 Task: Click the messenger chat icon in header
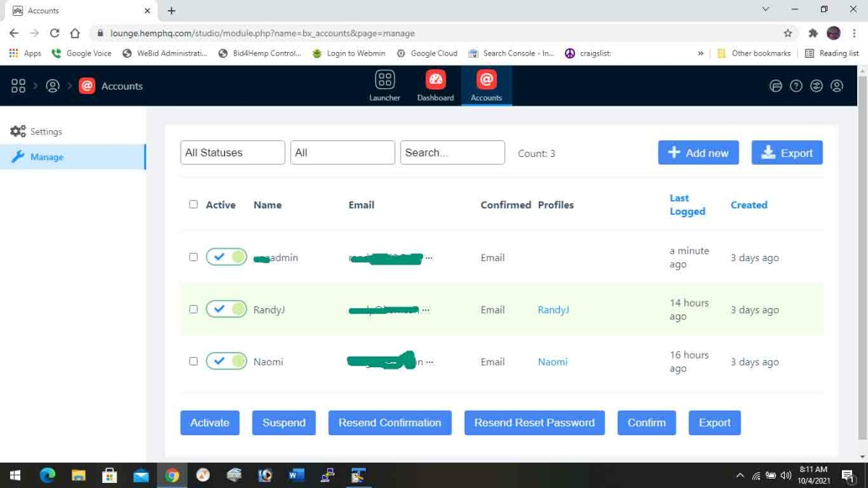775,86
